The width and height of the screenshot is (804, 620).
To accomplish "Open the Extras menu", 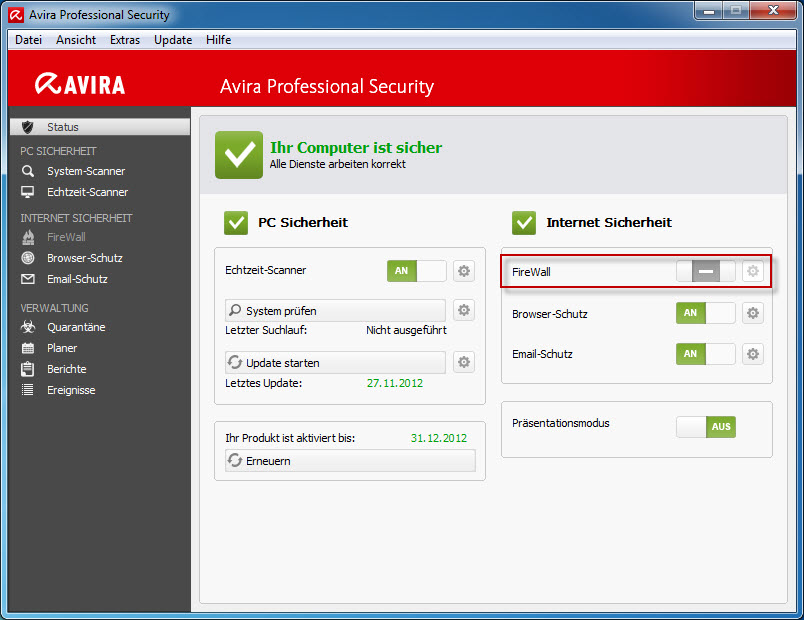I will [125, 40].
